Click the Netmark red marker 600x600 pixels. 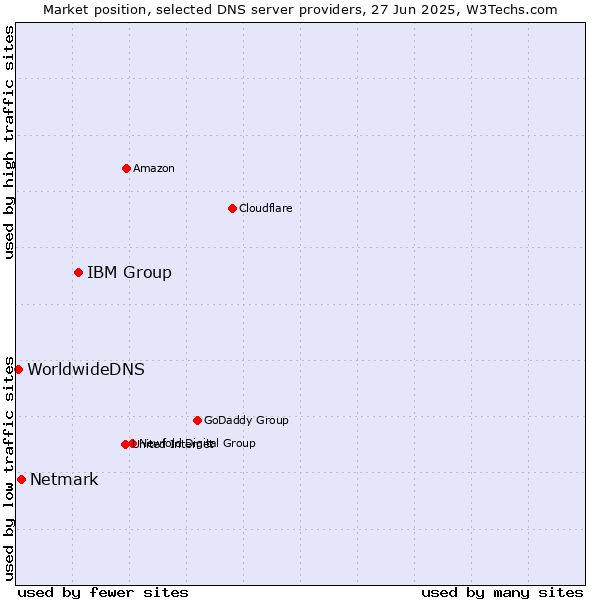click(21, 479)
